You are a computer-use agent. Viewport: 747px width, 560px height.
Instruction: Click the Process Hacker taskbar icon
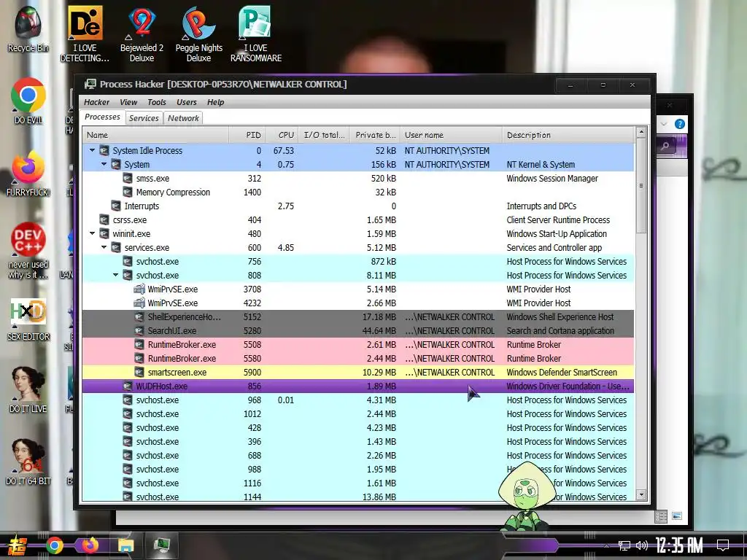pyautogui.click(x=162, y=545)
